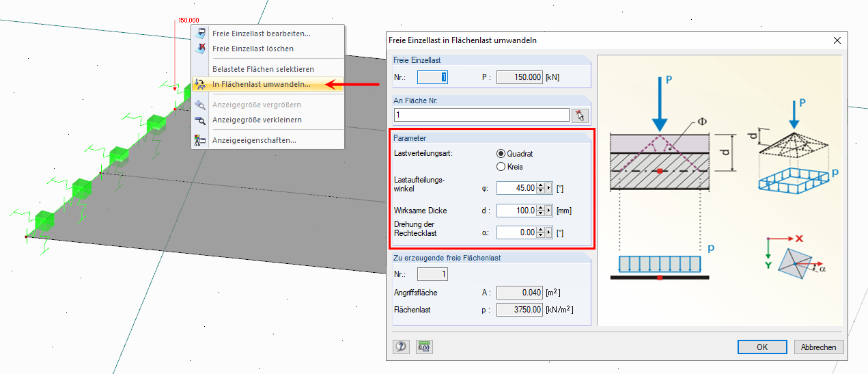Image resolution: width=868 pixels, height=374 pixels.
Task: Pick surface graphically with the cursor button
Action: 580,115
